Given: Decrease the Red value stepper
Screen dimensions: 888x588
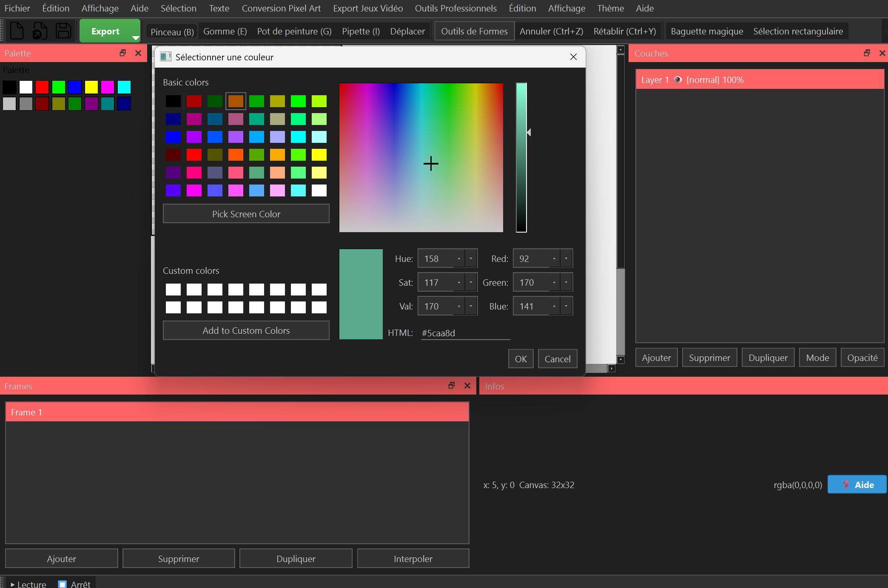Looking at the screenshot, I should (566, 258).
